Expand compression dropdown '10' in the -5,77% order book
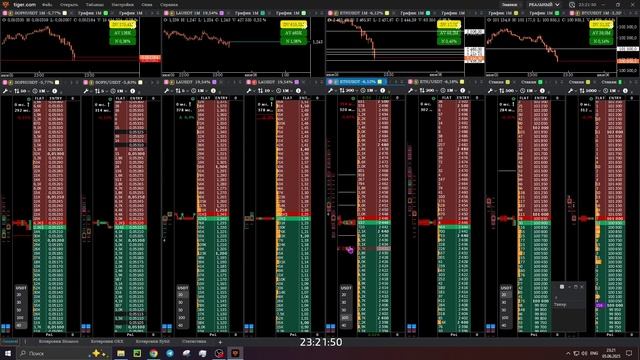This screenshot has width=640, height=360. click(x=22, y=91)
